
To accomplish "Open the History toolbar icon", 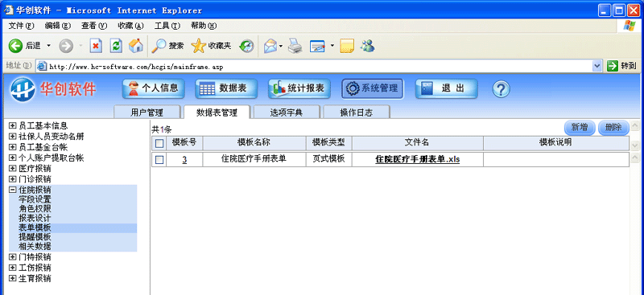I will click(247, 46).
